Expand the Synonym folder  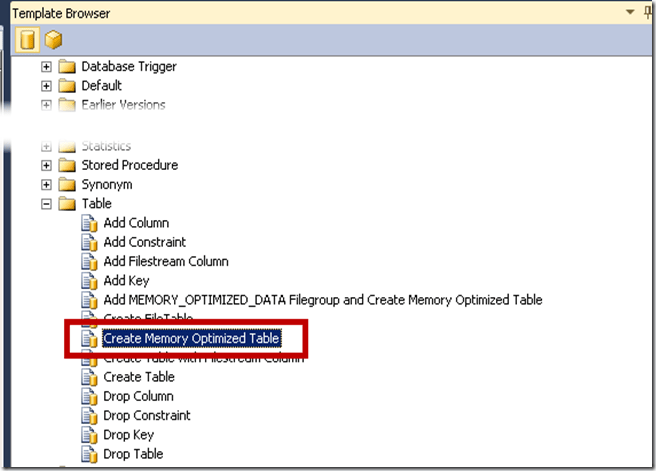pos(46,185)
